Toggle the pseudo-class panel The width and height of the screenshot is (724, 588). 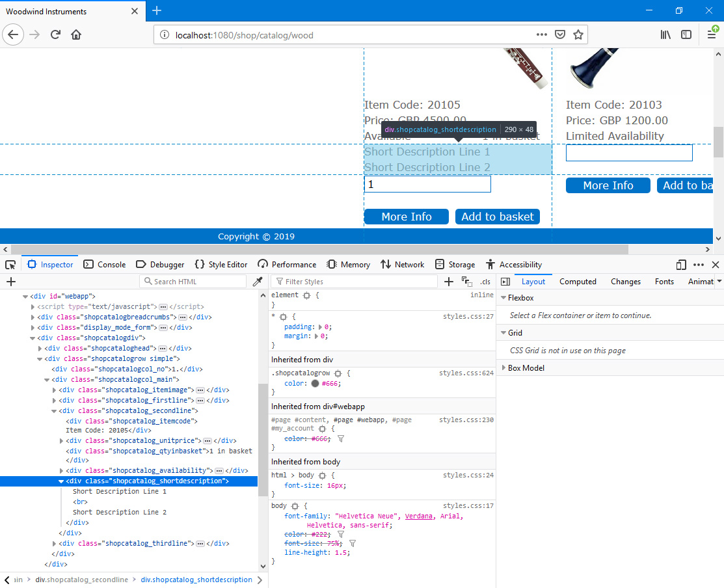[x=467, y=282]
